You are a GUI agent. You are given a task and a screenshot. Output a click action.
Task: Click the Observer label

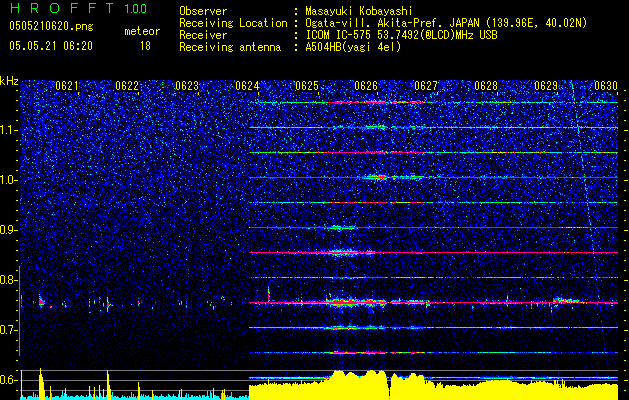(x=203, y=11)
